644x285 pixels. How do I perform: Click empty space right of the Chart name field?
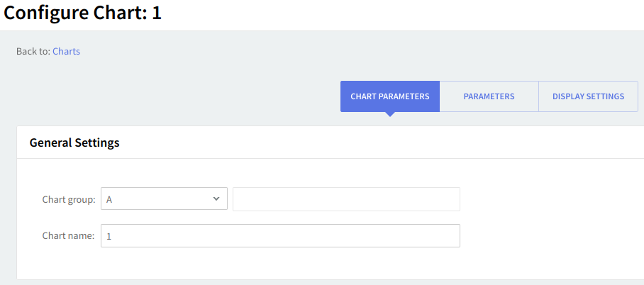coord(553,236)
